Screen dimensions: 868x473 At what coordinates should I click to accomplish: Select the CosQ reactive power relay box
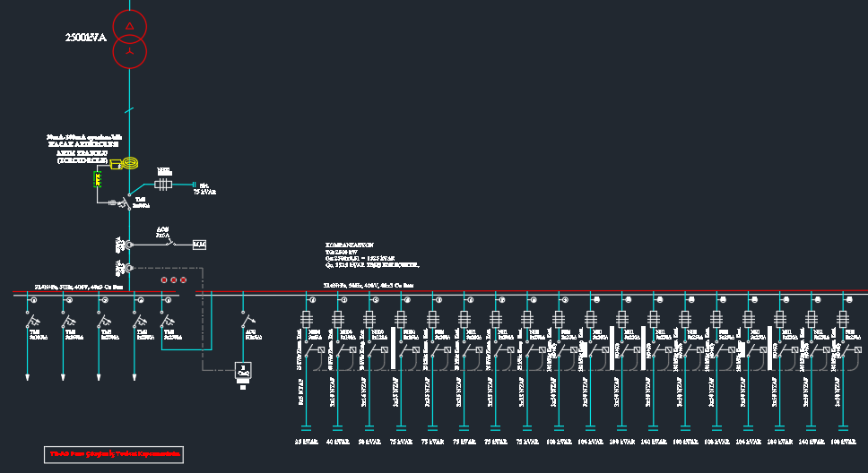pos(242,369)
